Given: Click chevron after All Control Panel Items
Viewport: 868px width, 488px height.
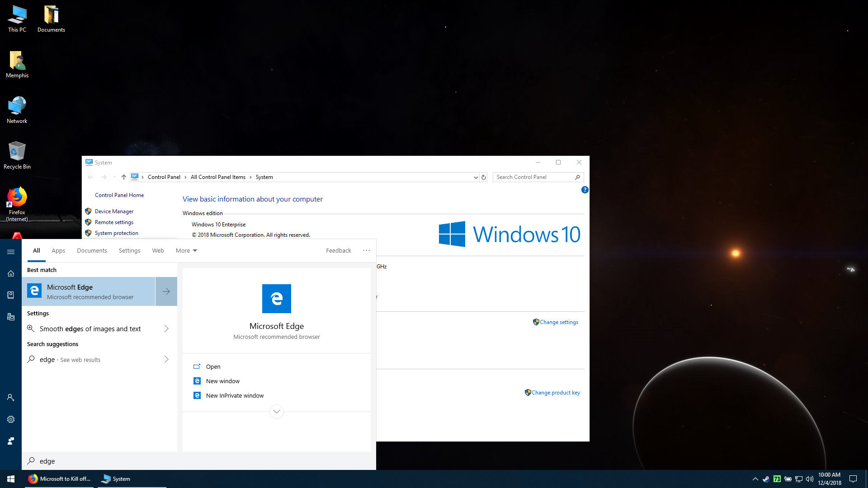Looking at the screenshot, I should pyautogui.click(x=250, y=177).
